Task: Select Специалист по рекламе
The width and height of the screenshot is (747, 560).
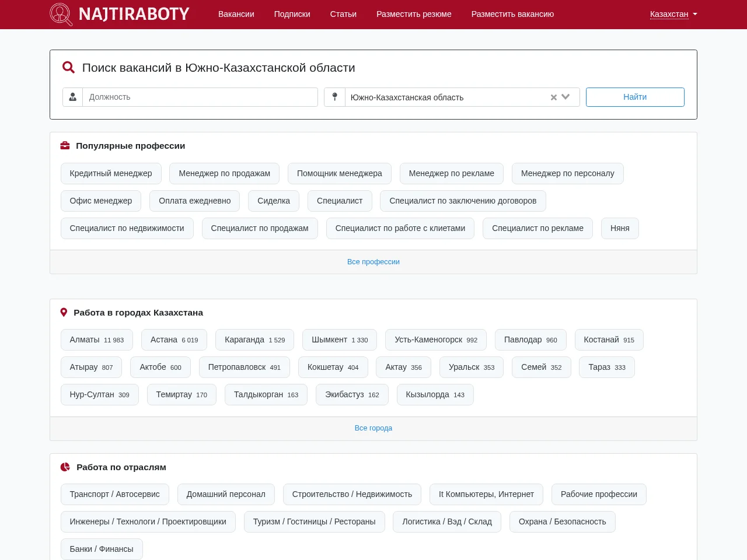Action: click(x=537, y=228)
